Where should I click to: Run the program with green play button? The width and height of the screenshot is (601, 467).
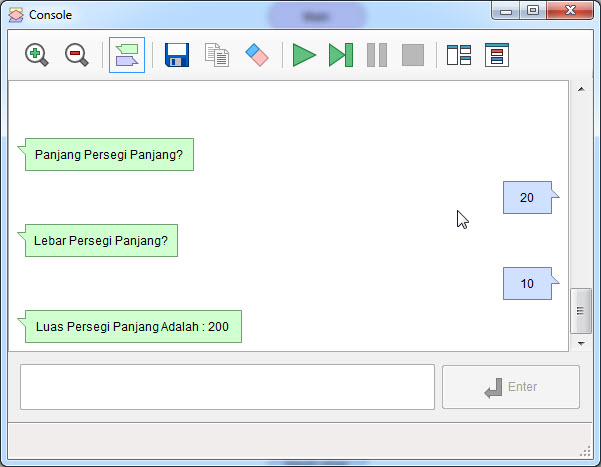(304, 55)
